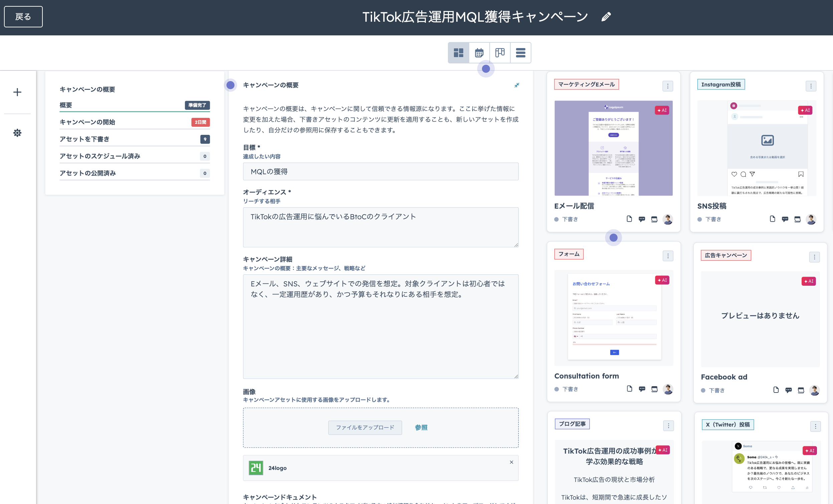Open options menu for マーケティングEメール card
The image size is (833, 504).
[x=667, y=86]
